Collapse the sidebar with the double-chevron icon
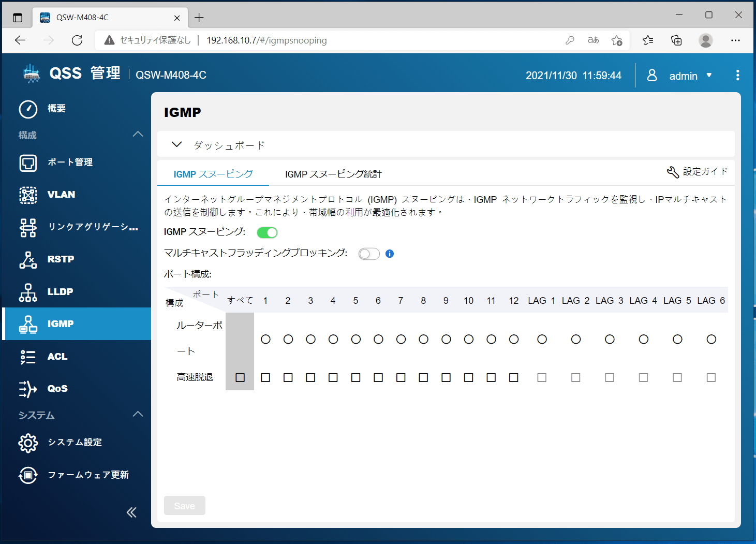 (x=131, y=512)
